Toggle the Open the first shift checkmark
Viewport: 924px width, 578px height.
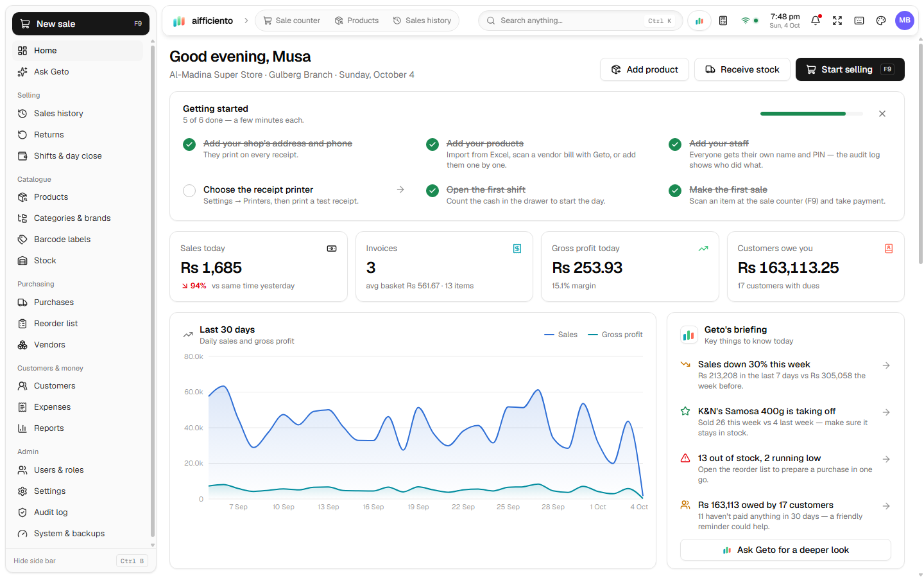click(432, 191)
